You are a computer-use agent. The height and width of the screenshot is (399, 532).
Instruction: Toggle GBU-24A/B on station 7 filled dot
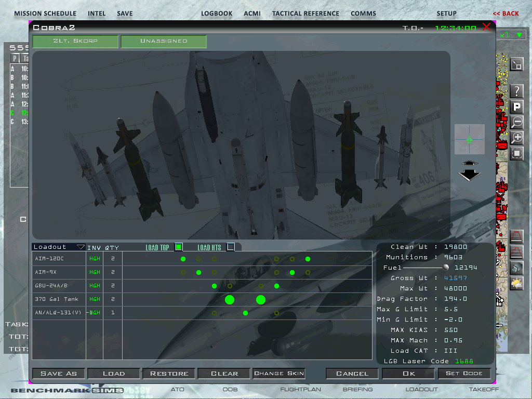pos(276,286)
